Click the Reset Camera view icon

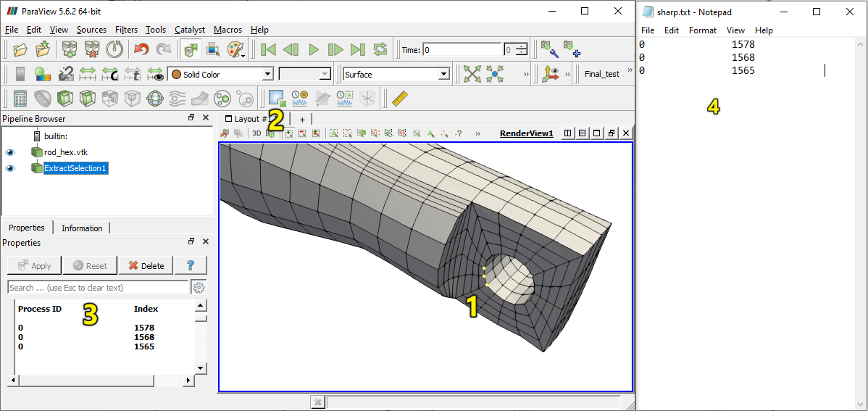point(472,74)
